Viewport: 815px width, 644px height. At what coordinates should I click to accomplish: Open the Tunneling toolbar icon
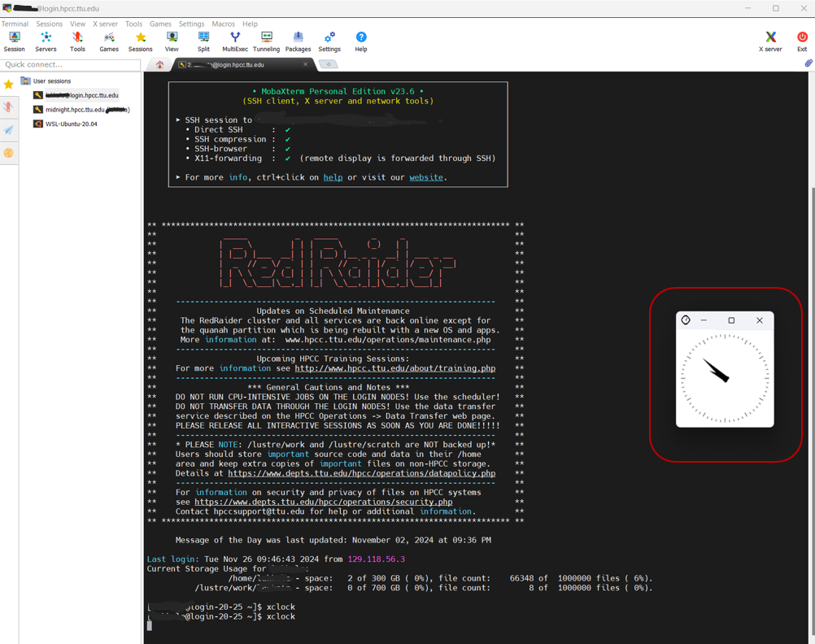[267, 41]
